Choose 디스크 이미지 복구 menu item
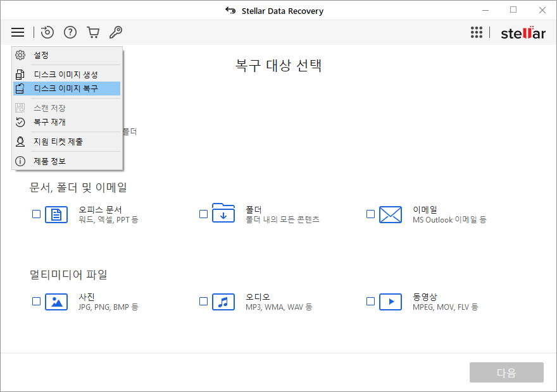 click(67, 89)
